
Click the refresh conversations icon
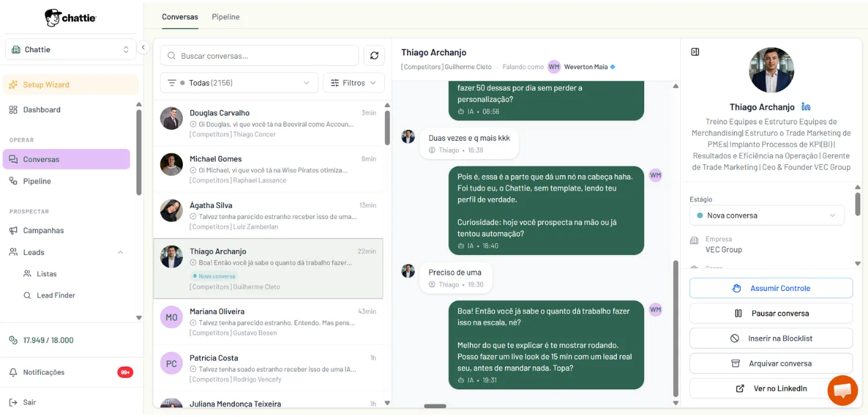(374, 56)
